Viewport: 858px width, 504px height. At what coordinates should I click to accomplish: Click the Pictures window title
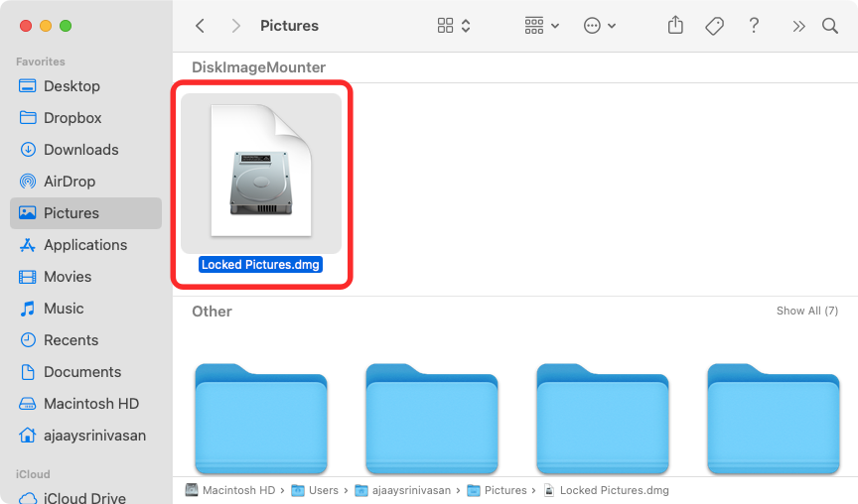coord(289,26)
